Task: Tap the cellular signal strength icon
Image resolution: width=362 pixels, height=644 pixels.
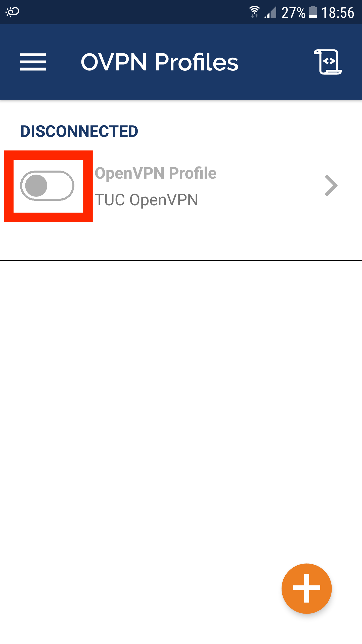Action: (270, 12)
